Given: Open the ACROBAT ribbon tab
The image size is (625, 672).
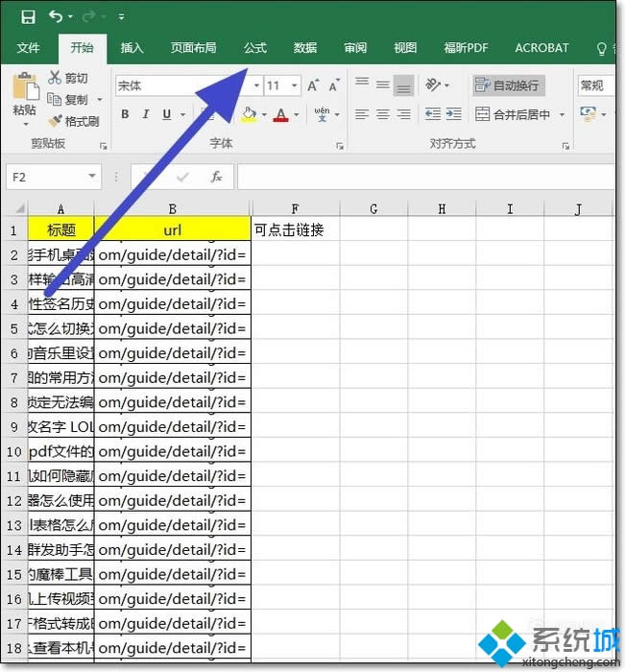Looking at the screenshot, I should pos(541,48).
